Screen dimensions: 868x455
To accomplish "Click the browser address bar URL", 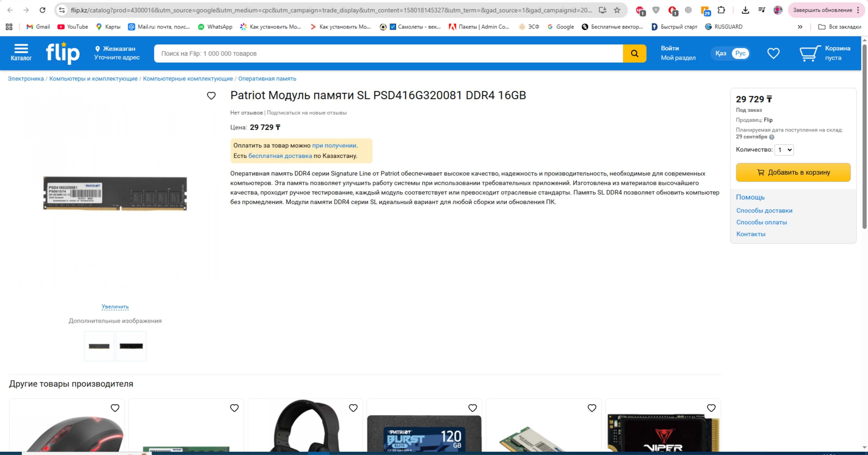I will [x=331, y=10].
